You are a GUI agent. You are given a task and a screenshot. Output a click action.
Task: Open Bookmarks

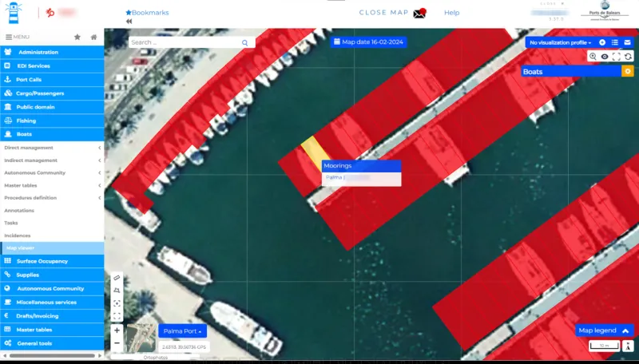point(147,13)
